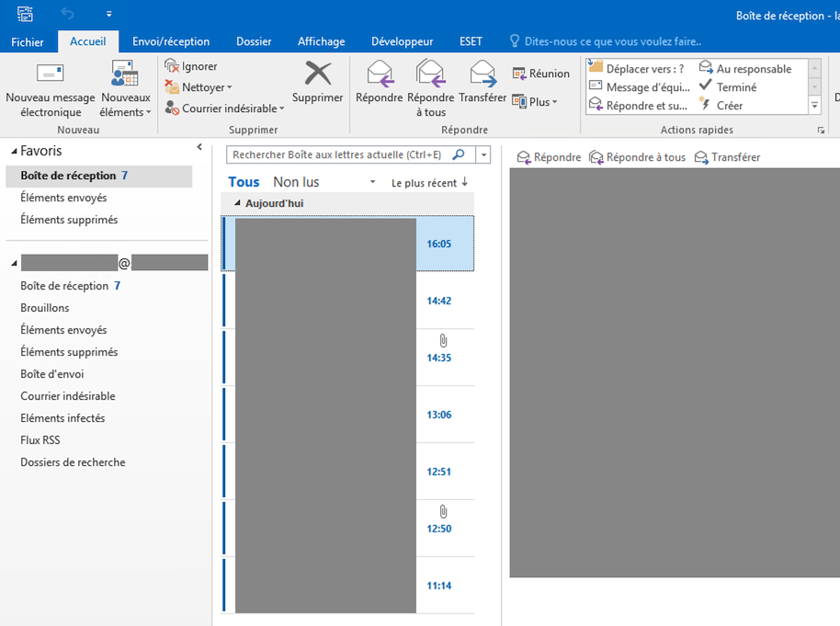840x626 pixels.
Task: Click the Le plus récent sort option
Action: (x=424, y=183)
